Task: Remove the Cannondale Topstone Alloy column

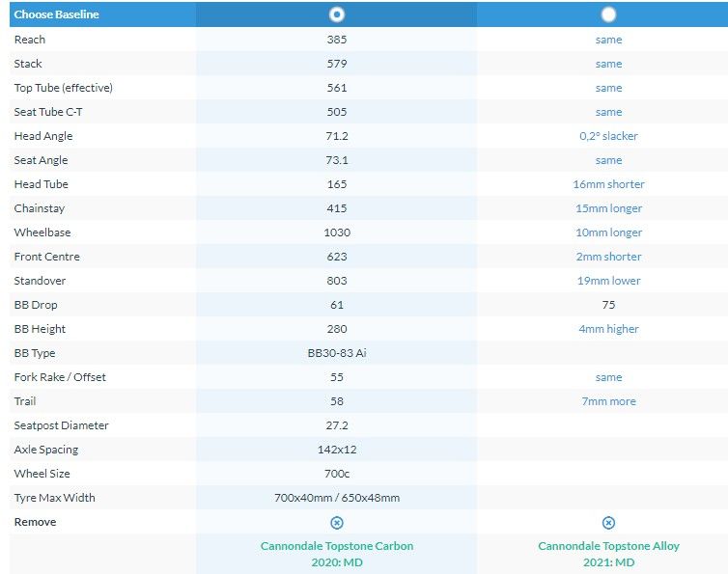Action: [x=608, y=522]
